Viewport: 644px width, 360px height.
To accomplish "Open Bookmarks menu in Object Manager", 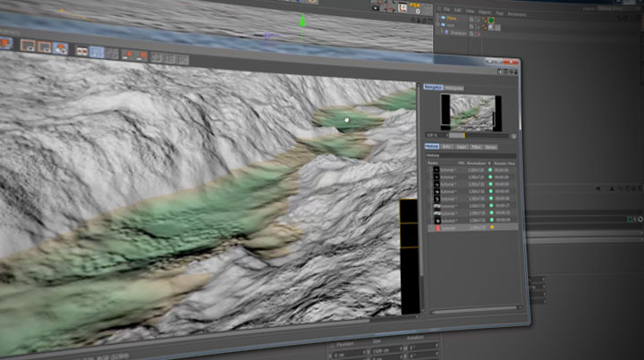I will click(x=517, y=14).
